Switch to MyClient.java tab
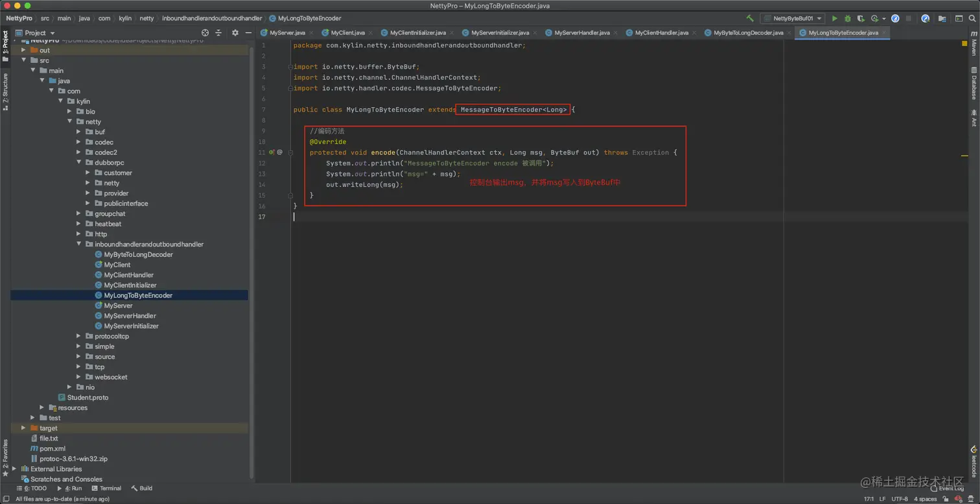Image resolution: width=980 pixels, height=504 pixels. 347,32
